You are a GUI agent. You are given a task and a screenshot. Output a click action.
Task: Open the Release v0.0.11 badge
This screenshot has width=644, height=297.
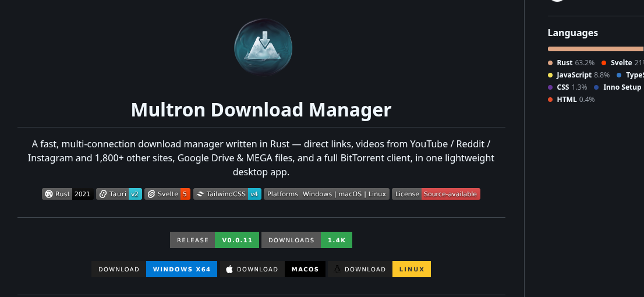point(214,240)
